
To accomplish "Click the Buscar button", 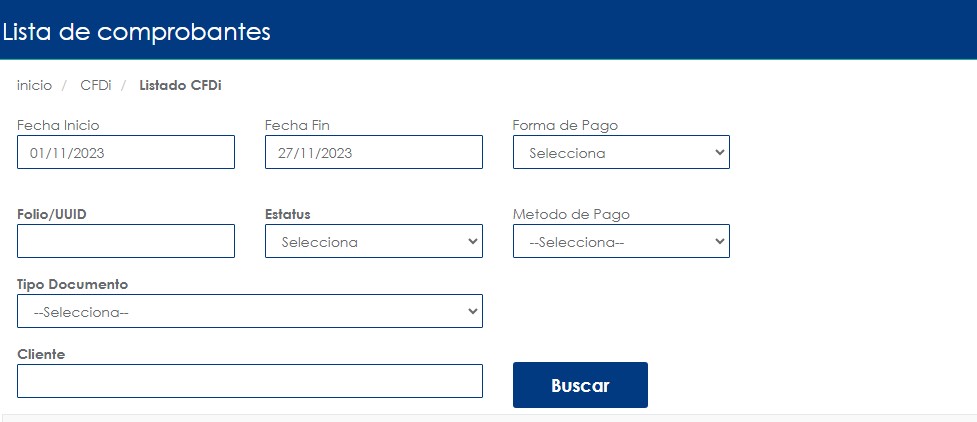I will tap(580, 385).
